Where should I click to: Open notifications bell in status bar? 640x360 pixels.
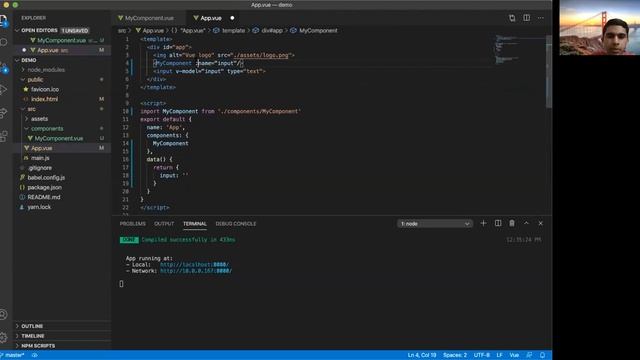click(x=542, y=355)
